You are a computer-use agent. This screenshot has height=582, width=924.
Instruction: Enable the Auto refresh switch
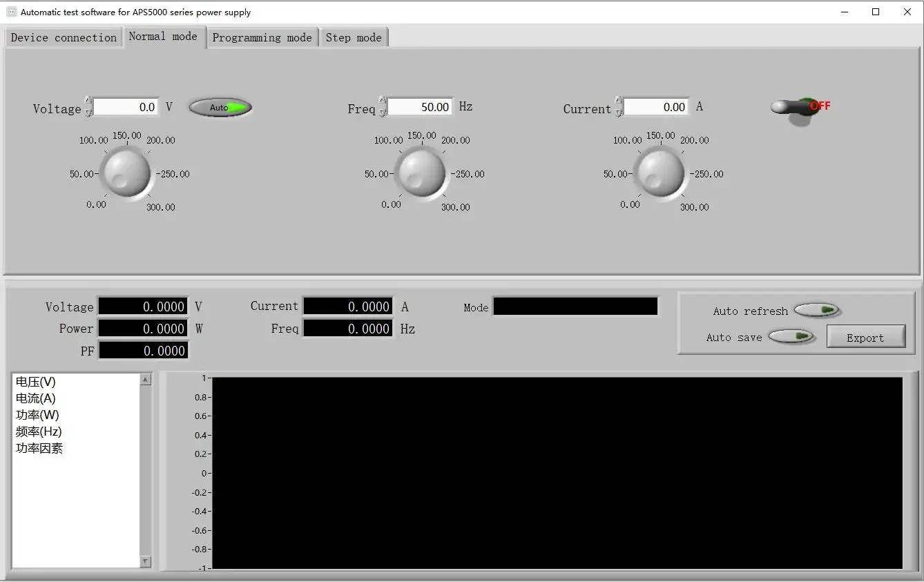coord(816,311)
